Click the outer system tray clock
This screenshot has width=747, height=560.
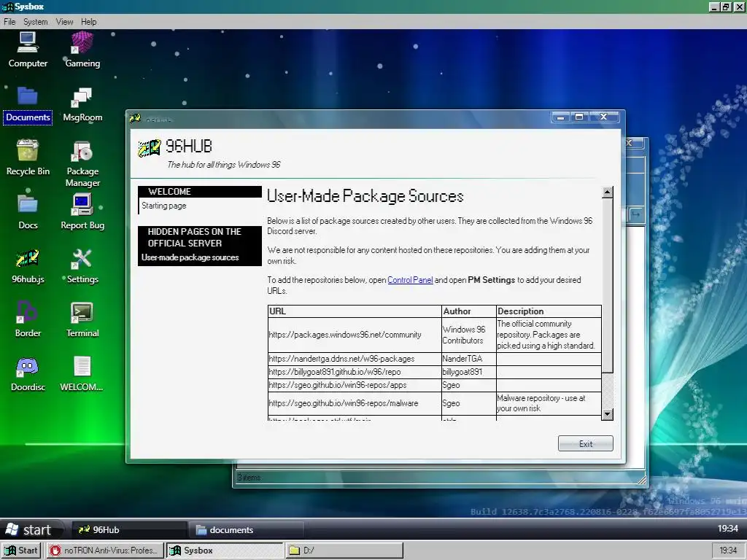click(727, 550)
